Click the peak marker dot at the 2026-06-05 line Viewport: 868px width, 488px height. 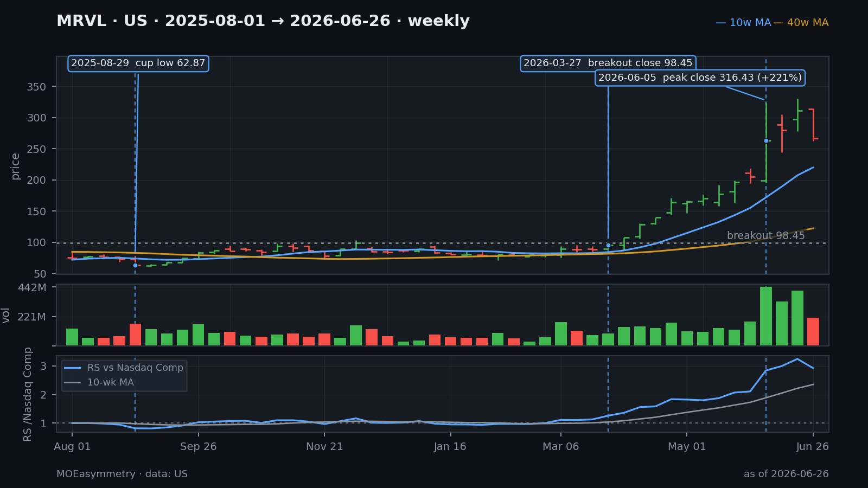[x=766, y=140]
